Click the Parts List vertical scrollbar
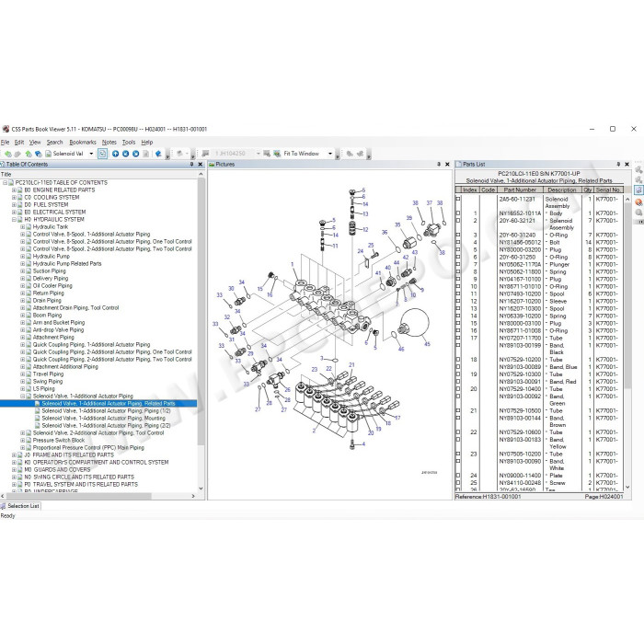This screenshot has width=644, height=644. [627, 343]
